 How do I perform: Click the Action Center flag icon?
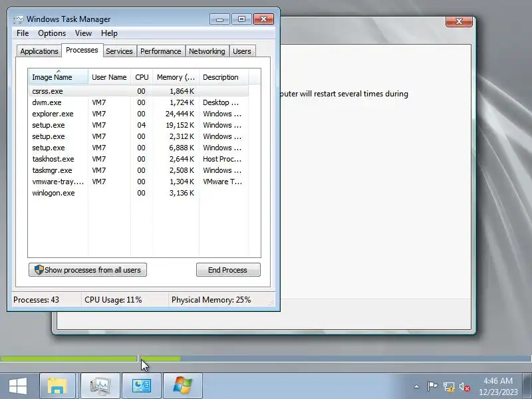click(x=433, y=386)
